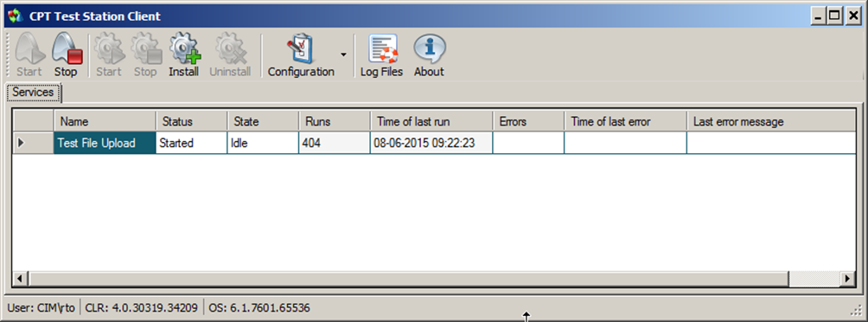This screenshot has width=868, height=322.
Task: Open the Log Files viewer
Action: click(x=382, y=55)
